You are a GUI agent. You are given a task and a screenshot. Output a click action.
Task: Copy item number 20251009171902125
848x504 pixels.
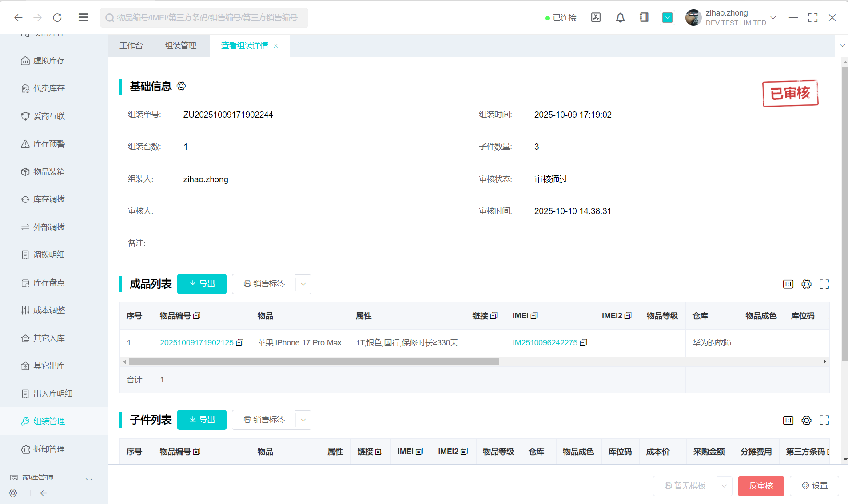(240, 343)
